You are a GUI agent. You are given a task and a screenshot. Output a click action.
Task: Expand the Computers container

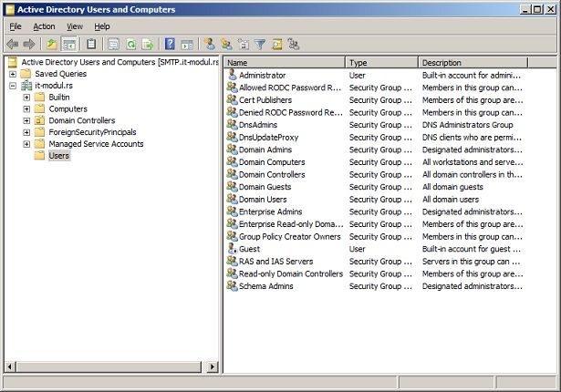point(26,108)
